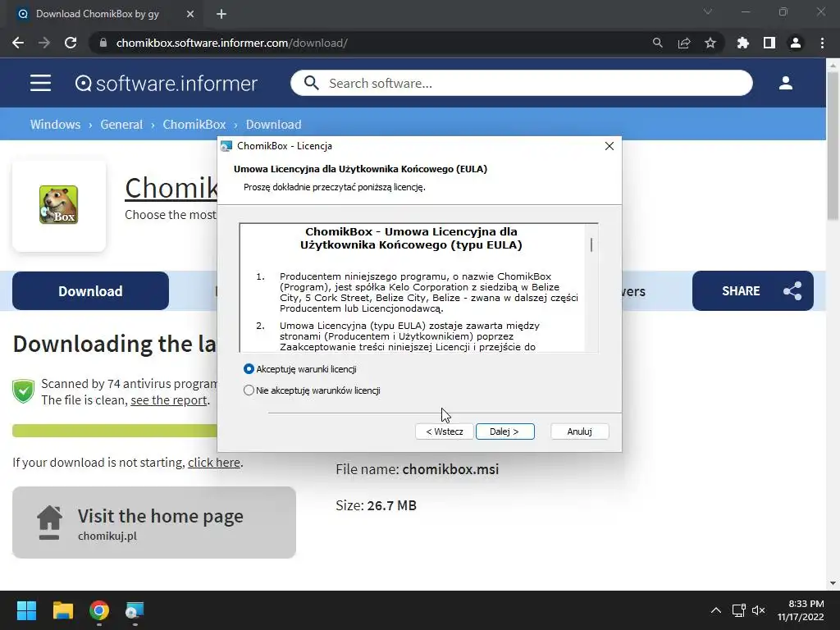Click the share network icon
Image resolution: width=840 pixels, height=630 pixels.
click(x=792, y=291)
